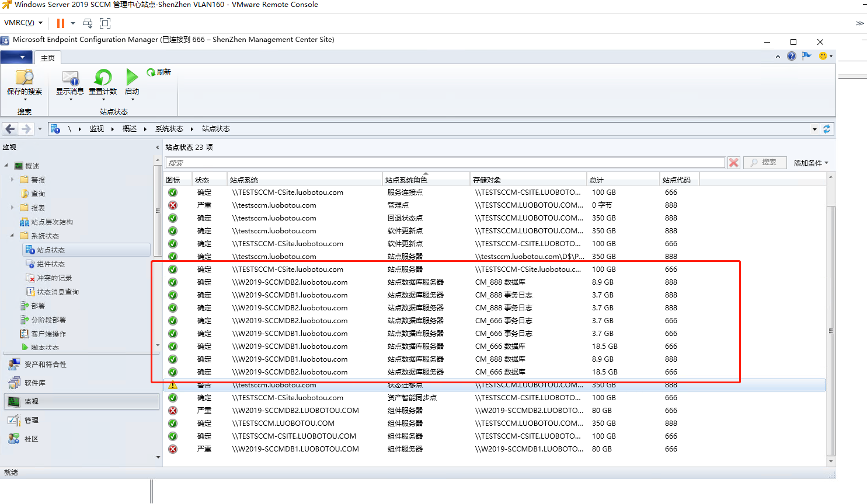Collapse the 概述 (Overview) tree node
The width and height of the screenshot is (867, 504).
(x=6, y=166)
